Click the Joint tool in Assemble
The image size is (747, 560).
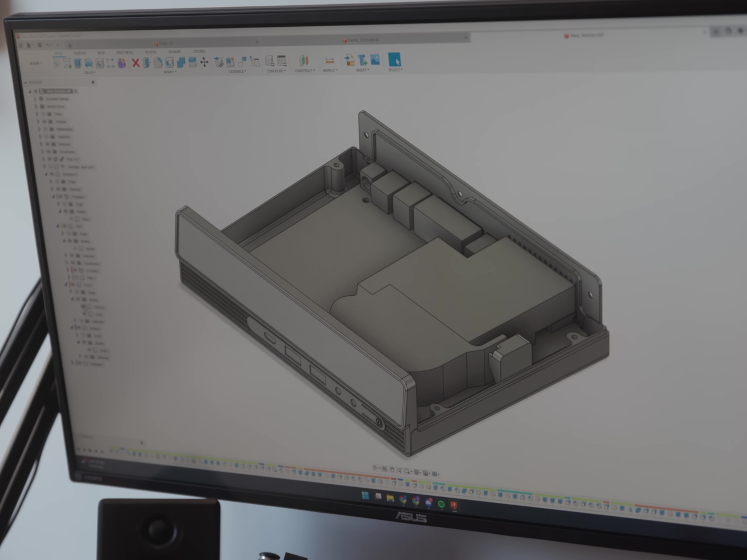tap(219, 62)
